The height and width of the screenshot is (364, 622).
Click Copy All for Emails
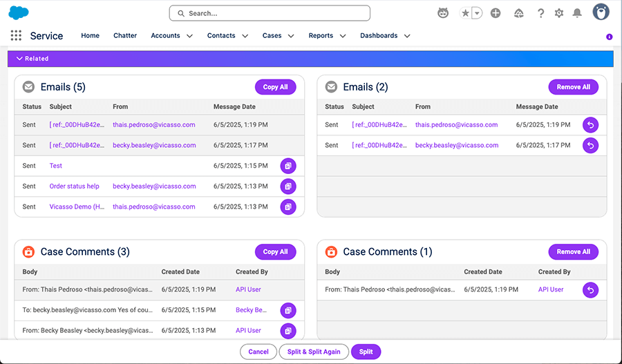pyautogui.click(x=275, y=87)
